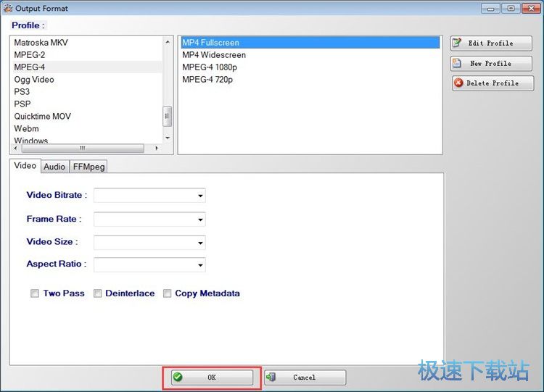This screenshot has height=392, width=544.
Task: Click the New Profile document icon
Action: tap(457, 63)
